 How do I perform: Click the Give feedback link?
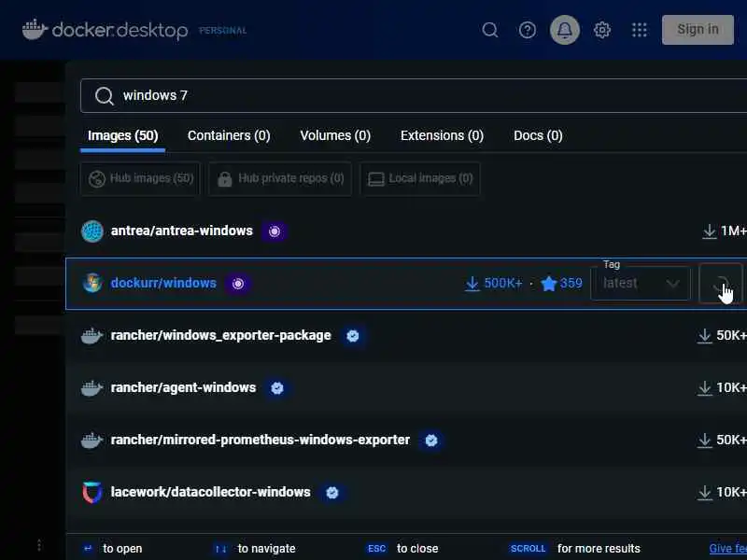[x=727, y=549]
